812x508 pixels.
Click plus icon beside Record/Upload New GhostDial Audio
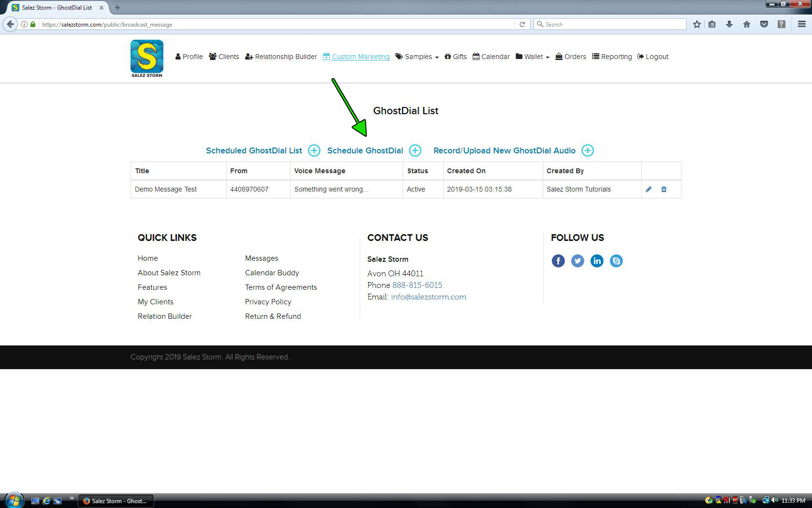(588, 150)
